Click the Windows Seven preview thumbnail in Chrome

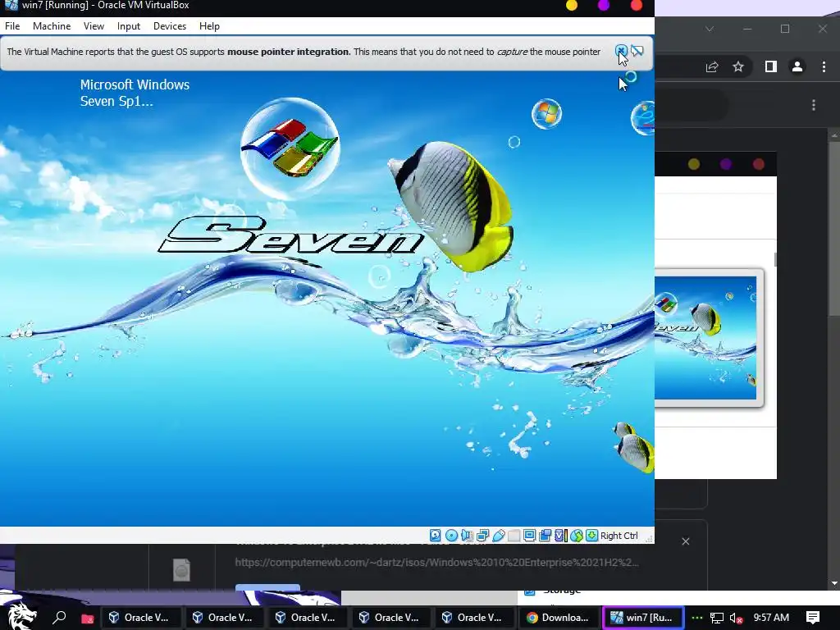705,338
